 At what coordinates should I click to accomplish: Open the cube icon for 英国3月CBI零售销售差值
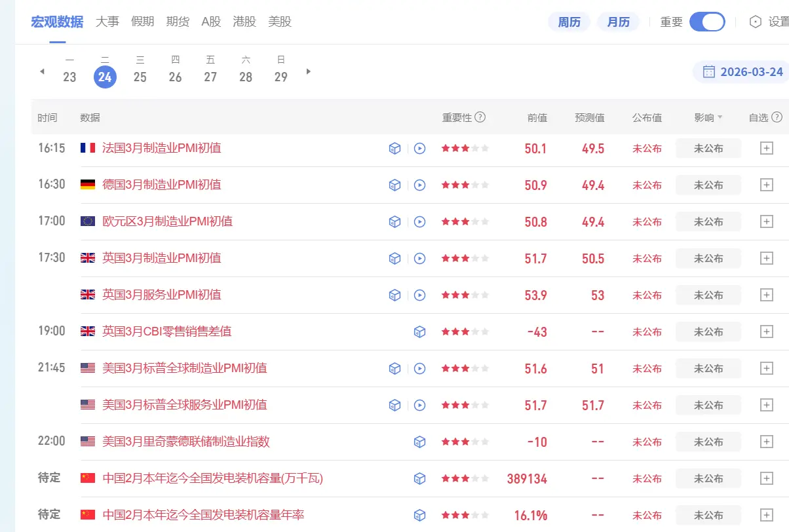tap(420, 332)
